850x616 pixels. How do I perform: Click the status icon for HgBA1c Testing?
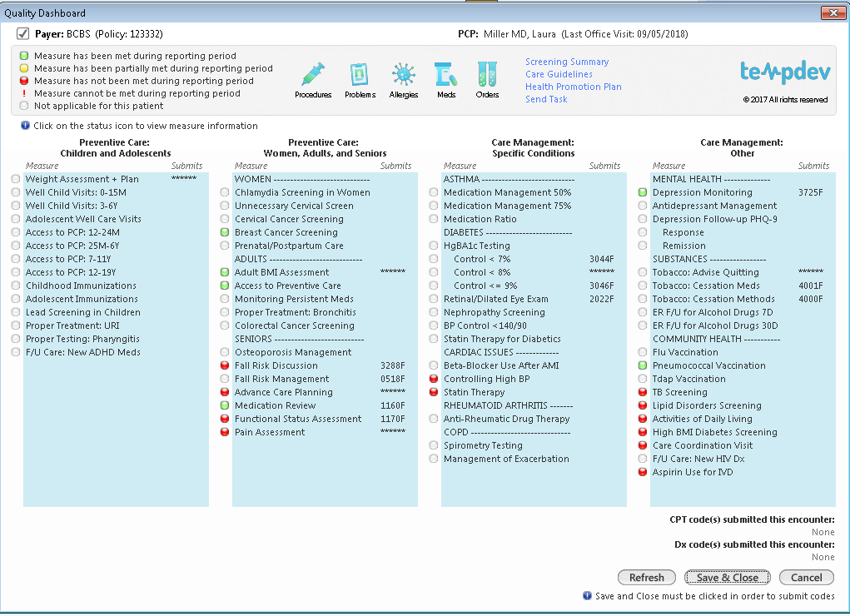coord(433,246)
